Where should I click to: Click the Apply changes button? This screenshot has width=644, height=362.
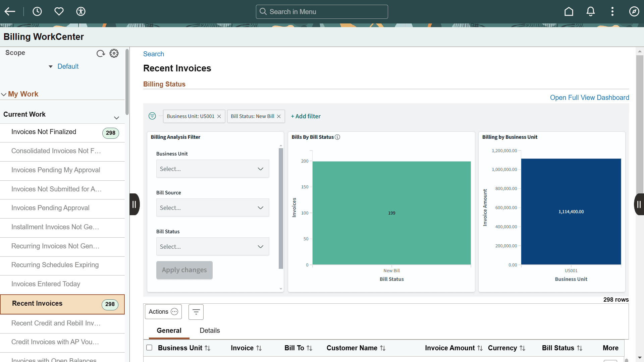(184, 270)
